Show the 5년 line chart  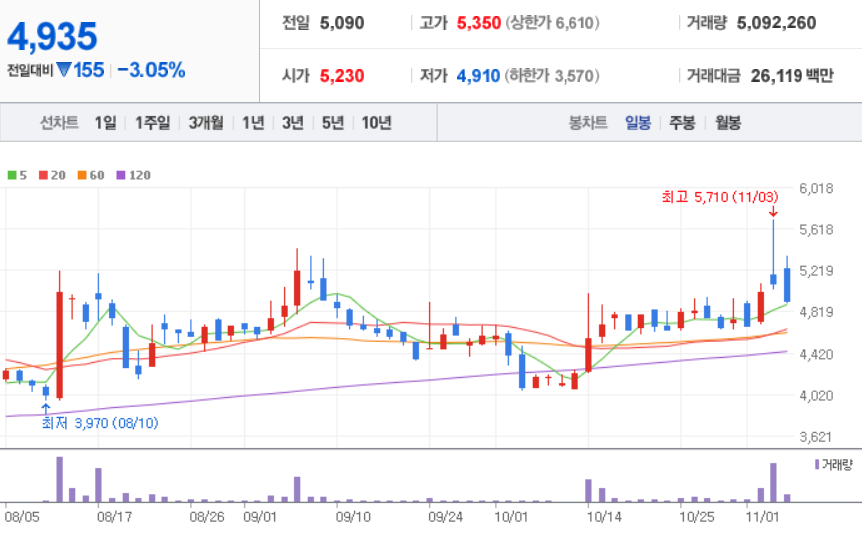(333, 122)
